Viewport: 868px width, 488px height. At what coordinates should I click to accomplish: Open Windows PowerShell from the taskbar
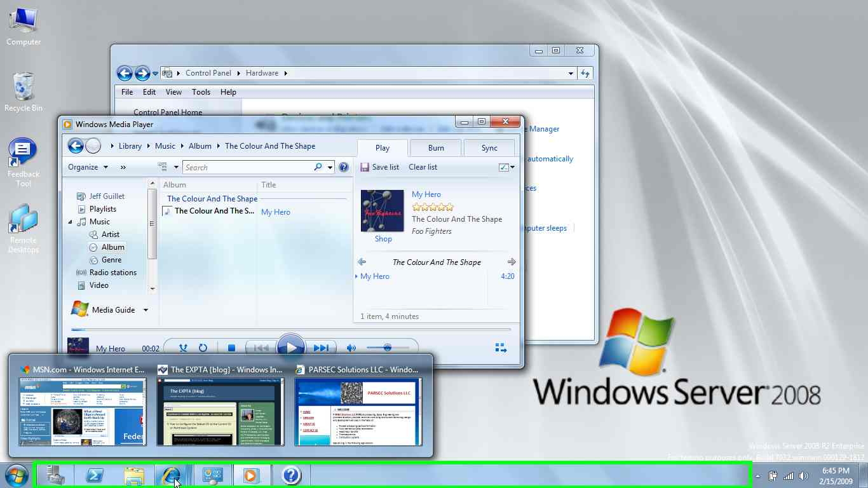point(94,475)
